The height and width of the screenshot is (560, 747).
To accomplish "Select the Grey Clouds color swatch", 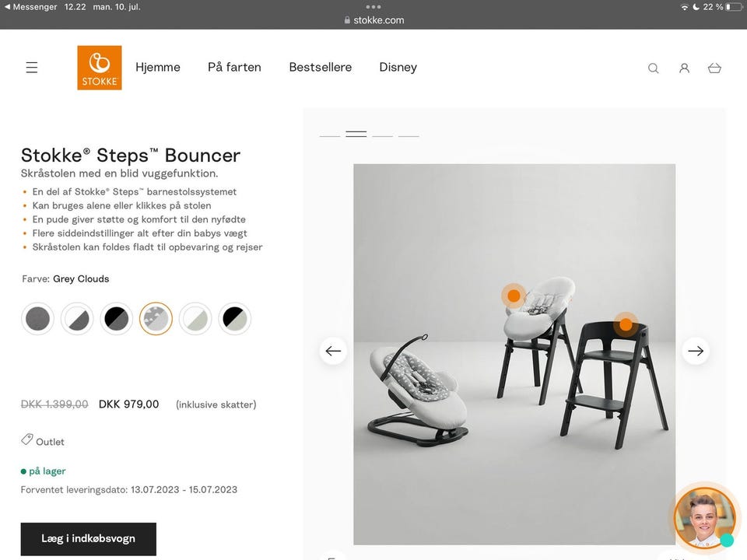I will pos(156,319).
